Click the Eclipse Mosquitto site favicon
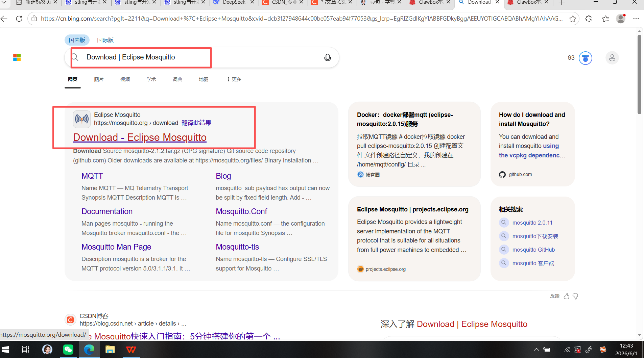 (x=82, y=119)
